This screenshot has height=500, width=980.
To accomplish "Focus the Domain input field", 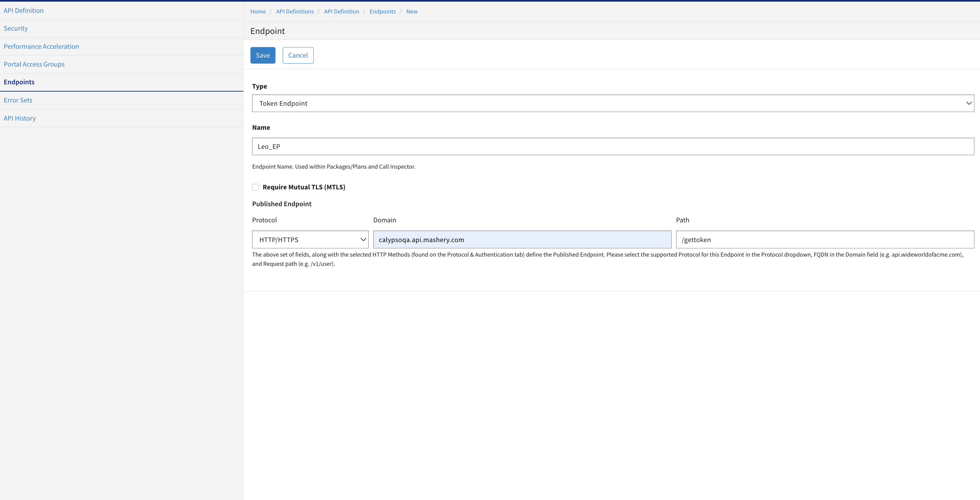I will tap(522, 239).
